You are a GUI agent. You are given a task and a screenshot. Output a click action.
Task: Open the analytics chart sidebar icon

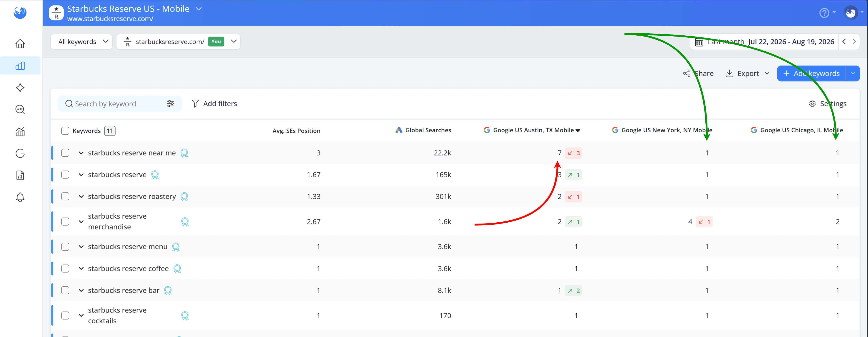click(x=20, y=132)
